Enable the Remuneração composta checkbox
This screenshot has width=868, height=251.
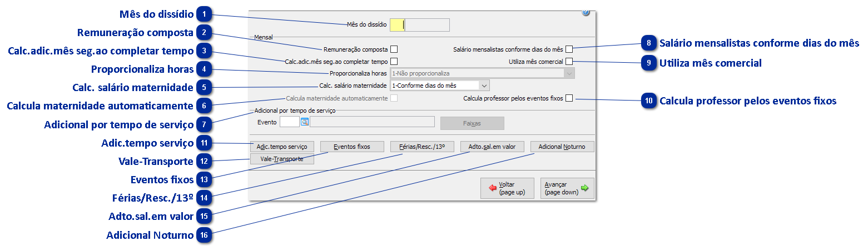coord(394,49)
